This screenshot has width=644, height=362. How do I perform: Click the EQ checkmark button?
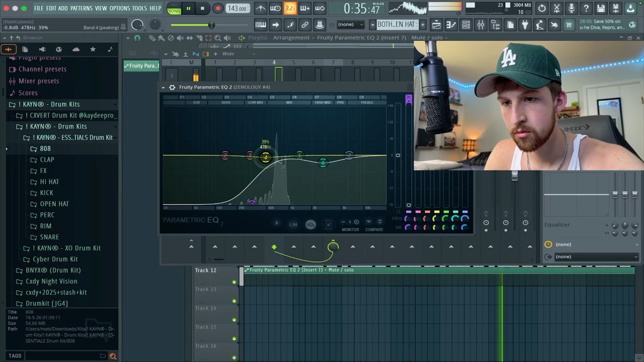coord(328,224)
